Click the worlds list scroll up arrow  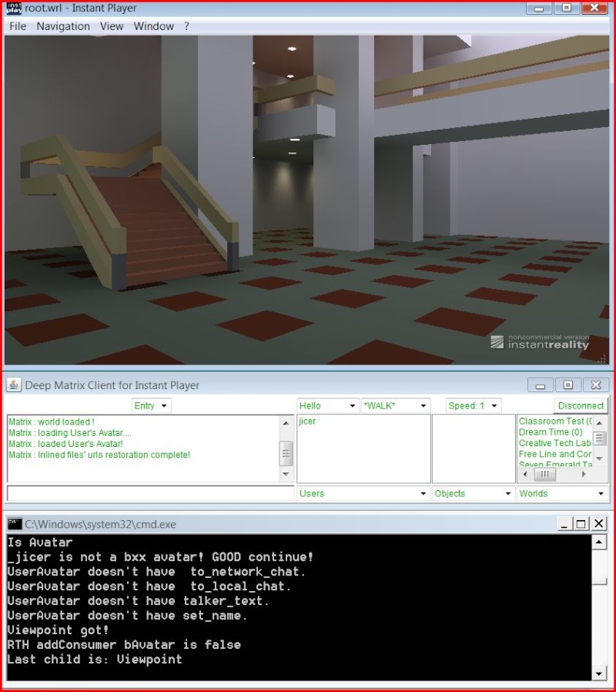click(x=599, y=423)
